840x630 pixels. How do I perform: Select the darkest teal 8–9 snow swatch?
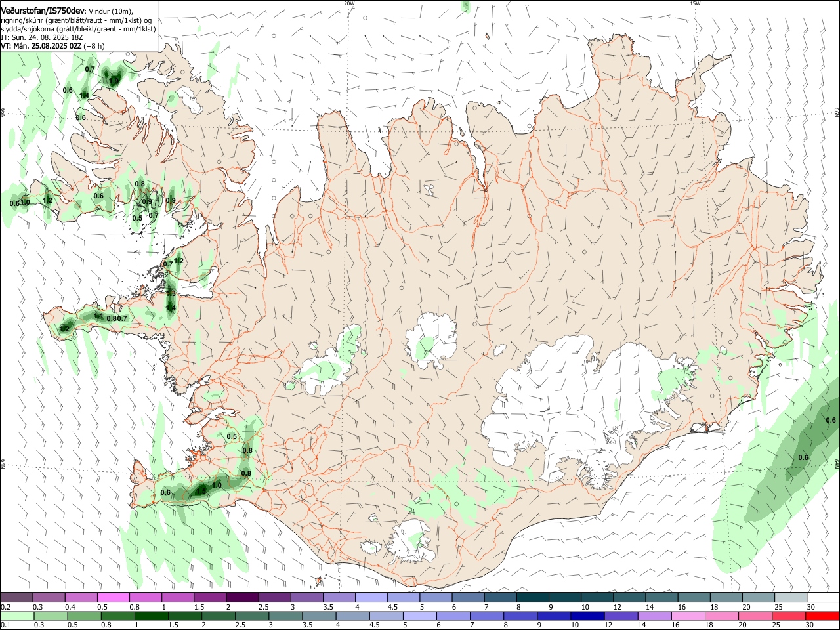click(x=533, y=597)
